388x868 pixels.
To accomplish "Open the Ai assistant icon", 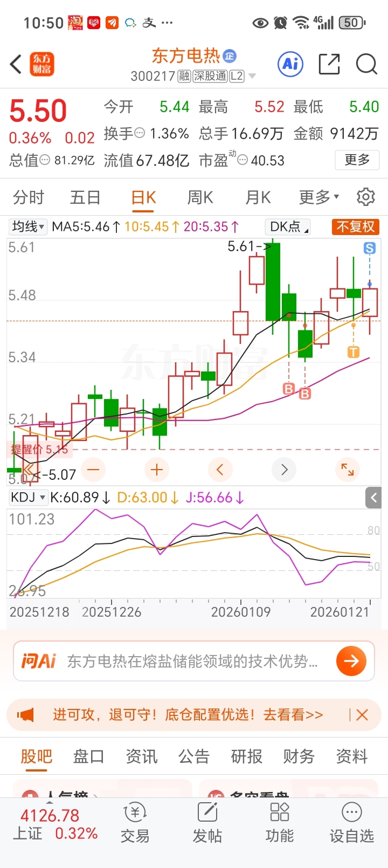I will [x=290, y=64].
